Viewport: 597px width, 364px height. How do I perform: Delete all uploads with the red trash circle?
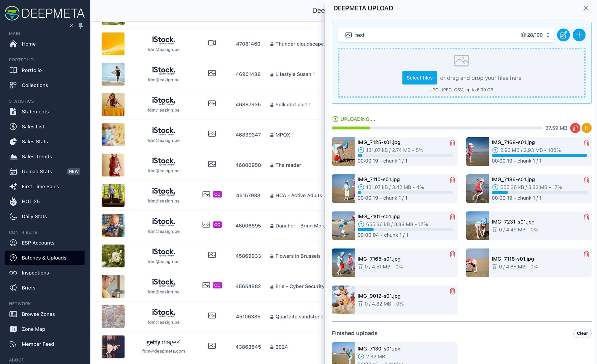click(575, 128)
